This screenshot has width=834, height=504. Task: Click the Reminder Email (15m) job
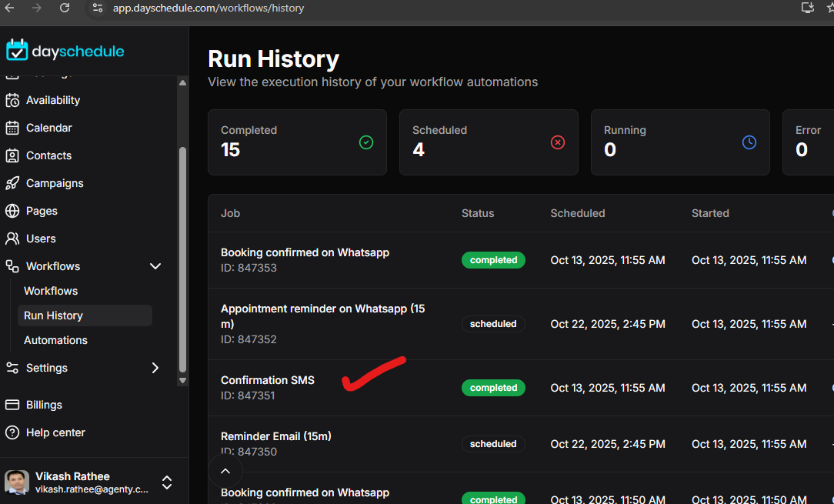275,436
